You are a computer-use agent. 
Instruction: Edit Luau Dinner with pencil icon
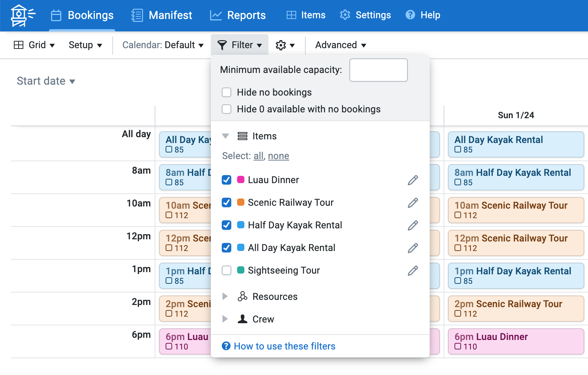pyautogui.click(x=413, y=180)
